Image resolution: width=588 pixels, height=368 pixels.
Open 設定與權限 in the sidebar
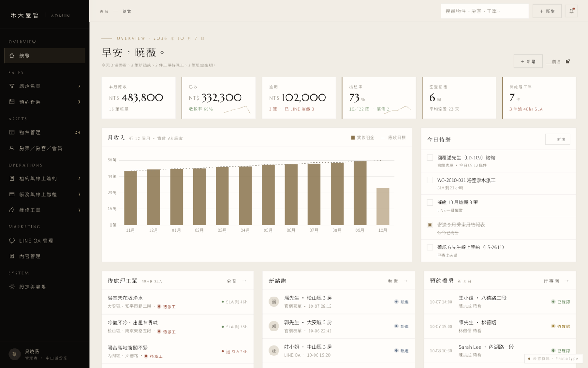tap(45, 287)
